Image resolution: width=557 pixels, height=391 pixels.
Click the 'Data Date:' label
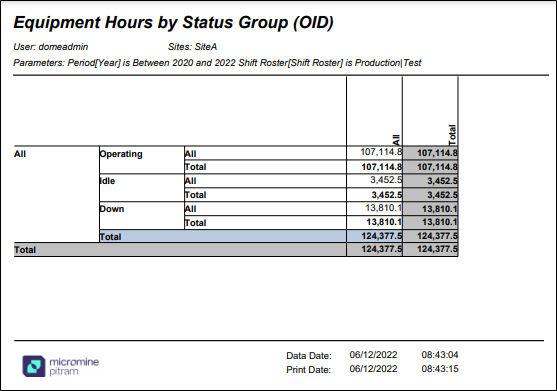point(309,355)
